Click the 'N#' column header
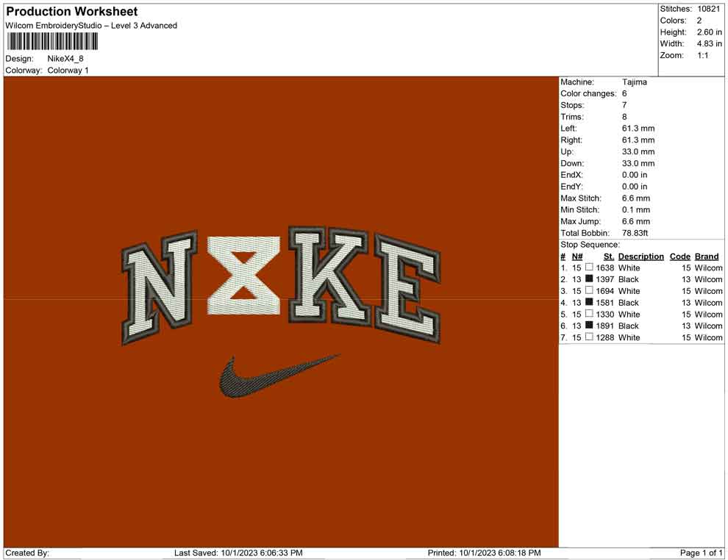 [x=577, y=256]
